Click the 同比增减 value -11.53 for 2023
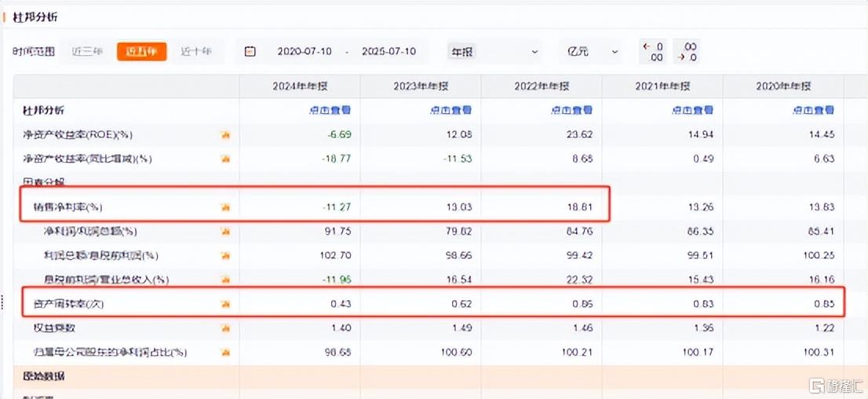The image size is (868, 399). (458, 159)
